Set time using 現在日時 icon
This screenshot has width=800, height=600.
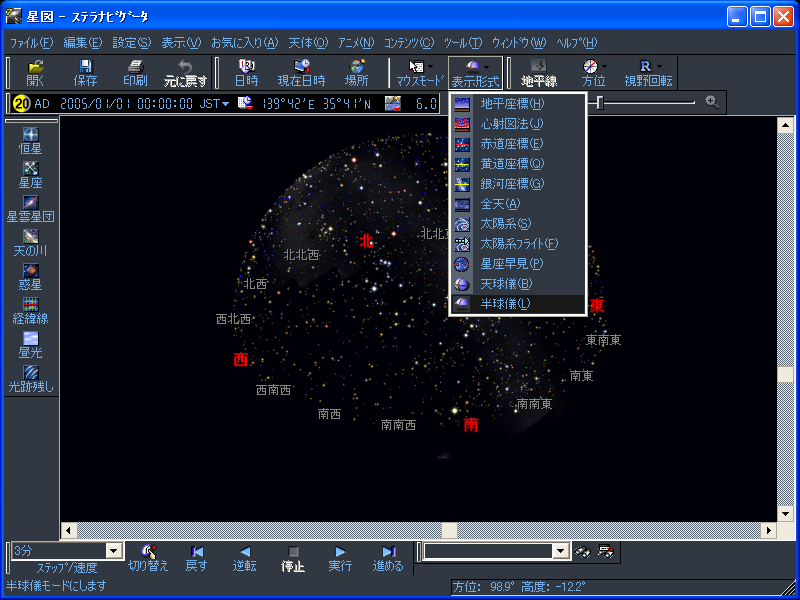click(301, 72)
